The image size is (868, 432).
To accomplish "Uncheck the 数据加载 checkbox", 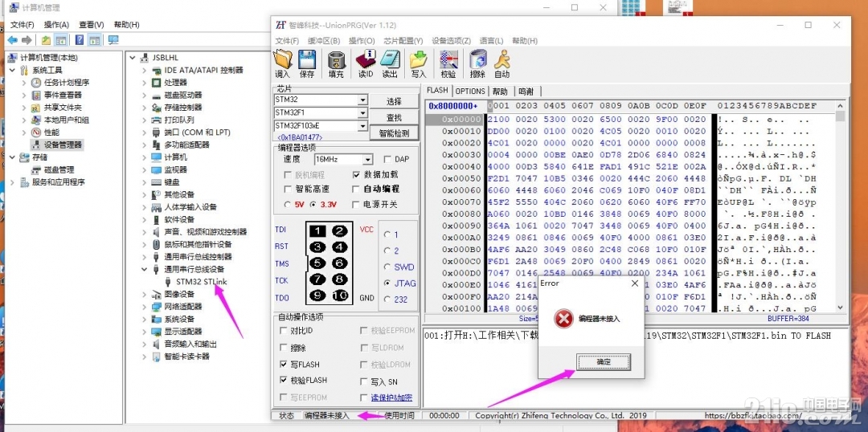I will [x=356, y=174].
